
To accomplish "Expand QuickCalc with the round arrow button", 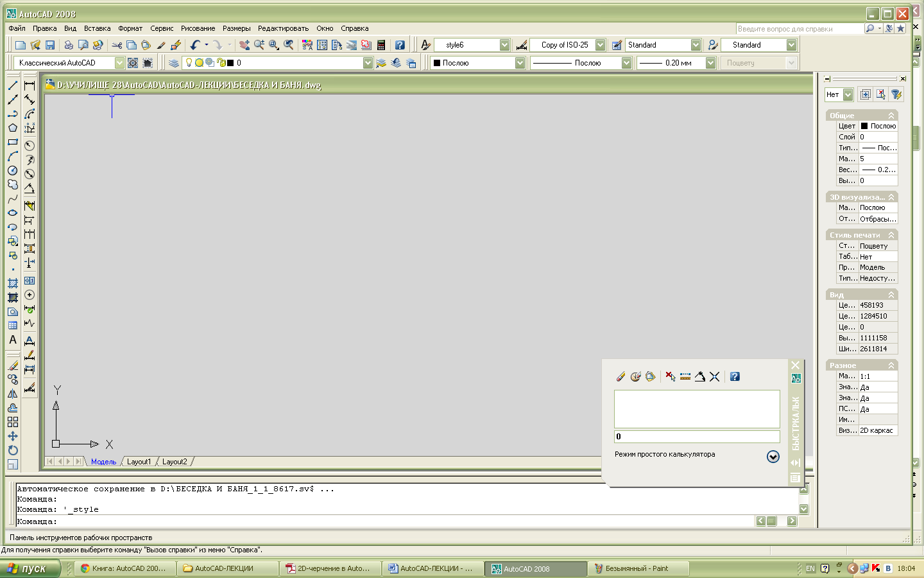I will pyautogui.click(x=773, y=456).
